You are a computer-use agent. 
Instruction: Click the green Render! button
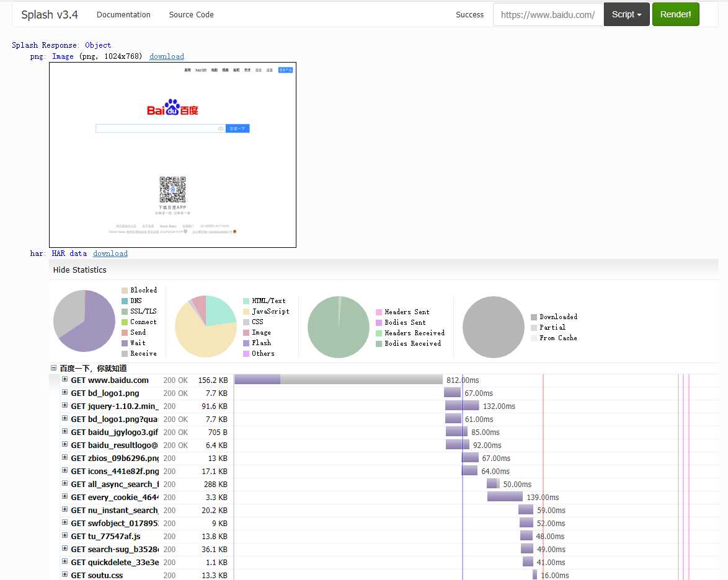(x=675, y=14)
